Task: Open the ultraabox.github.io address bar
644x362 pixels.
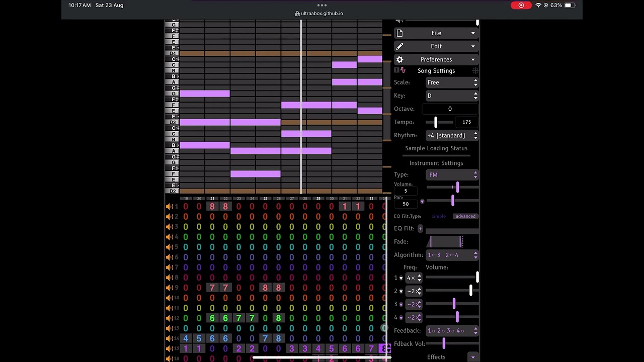Action: tap(322, 14)
